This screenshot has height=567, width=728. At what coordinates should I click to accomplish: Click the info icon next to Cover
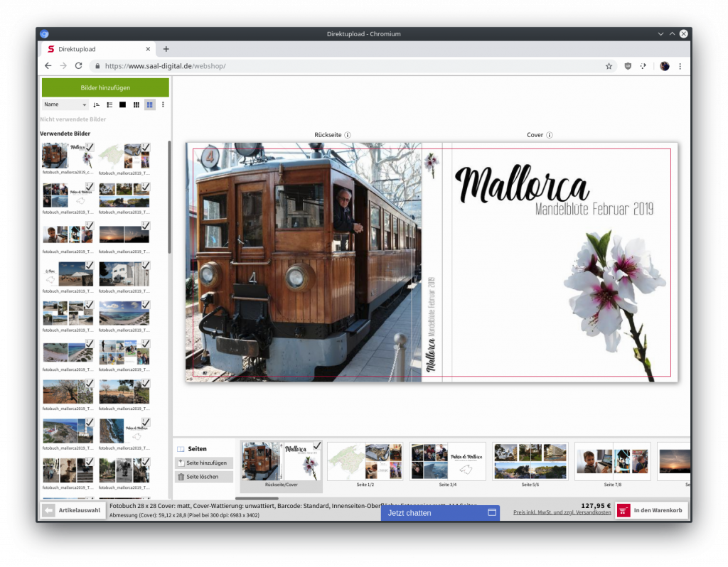coord(550,135)
